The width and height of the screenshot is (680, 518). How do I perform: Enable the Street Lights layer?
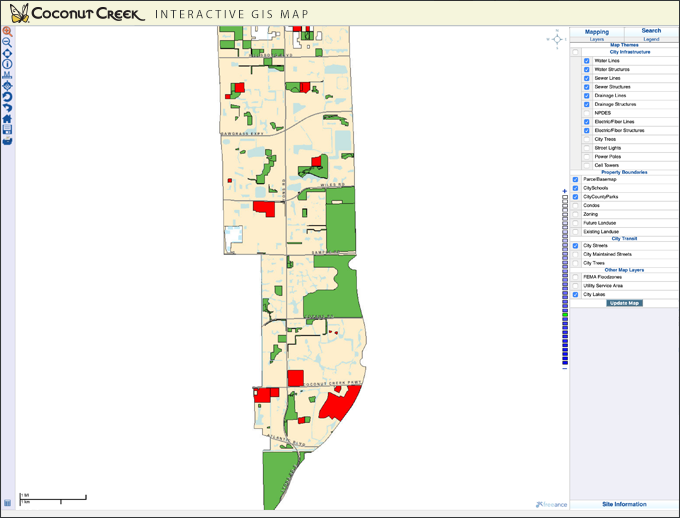pyautogui.click(x=587, y=148)
